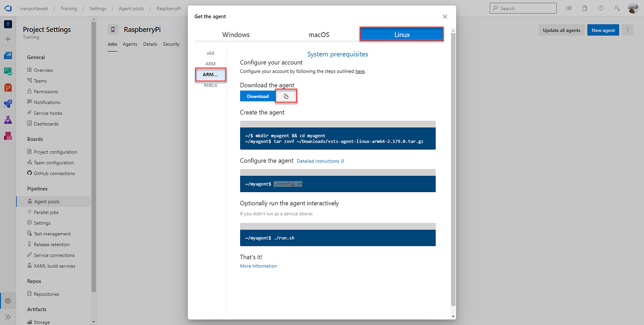
Task: Open the Help question mark icon
Action: pos(601,8)
